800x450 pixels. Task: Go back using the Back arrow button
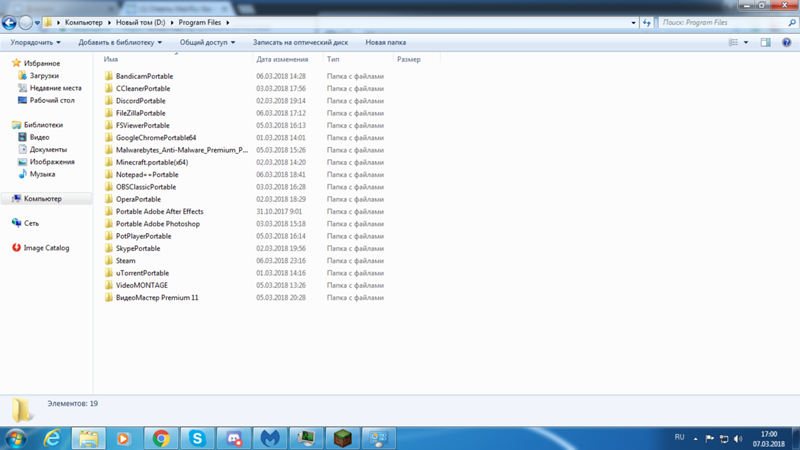coord(9,22)
